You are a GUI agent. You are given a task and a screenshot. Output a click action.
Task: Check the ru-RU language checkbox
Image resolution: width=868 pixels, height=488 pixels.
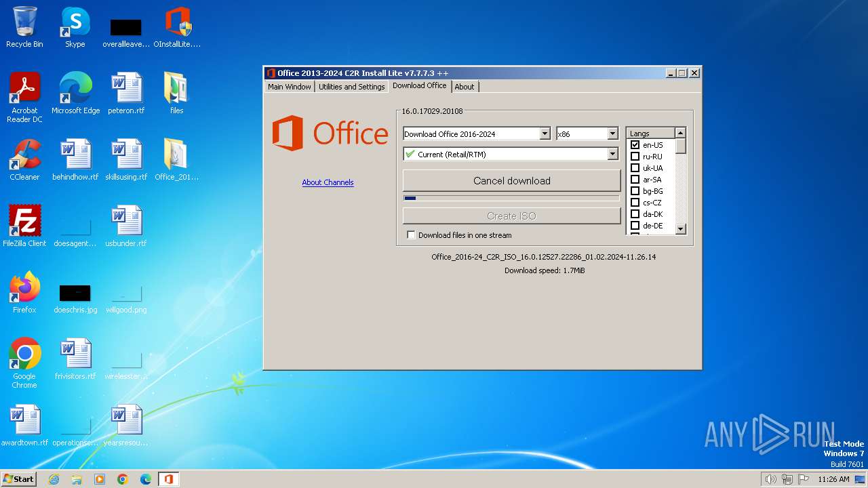click(635, 157)
